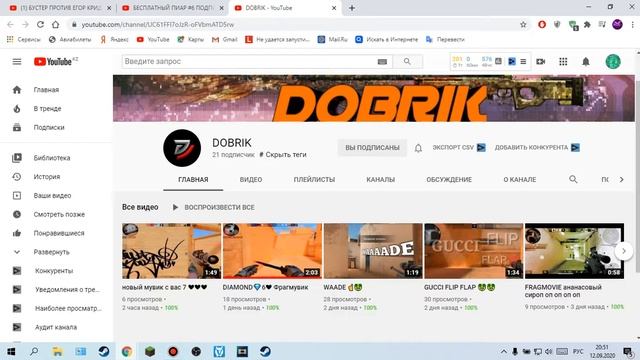Viewport: 640px width, 360px height.
Task: Open the YouTube apps grid
Action: coord(563,62)
